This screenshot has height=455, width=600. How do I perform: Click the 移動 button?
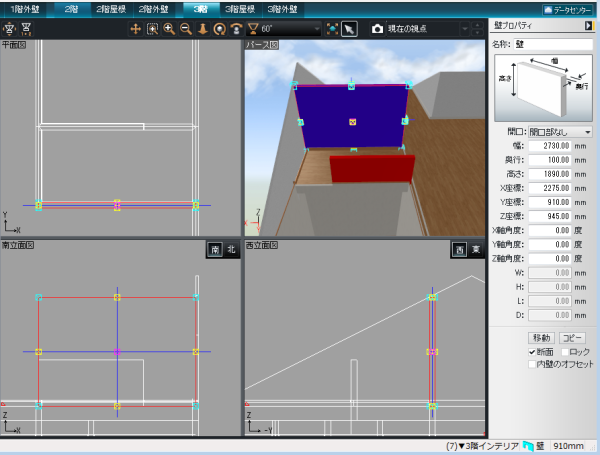click(x=541, y=338)
